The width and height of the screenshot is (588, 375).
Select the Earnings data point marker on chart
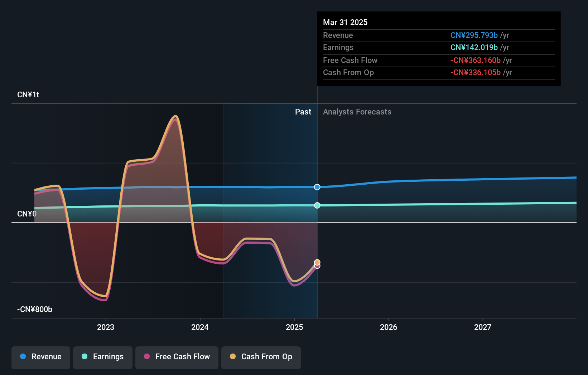pyautogui.click(x=317, y=205)
